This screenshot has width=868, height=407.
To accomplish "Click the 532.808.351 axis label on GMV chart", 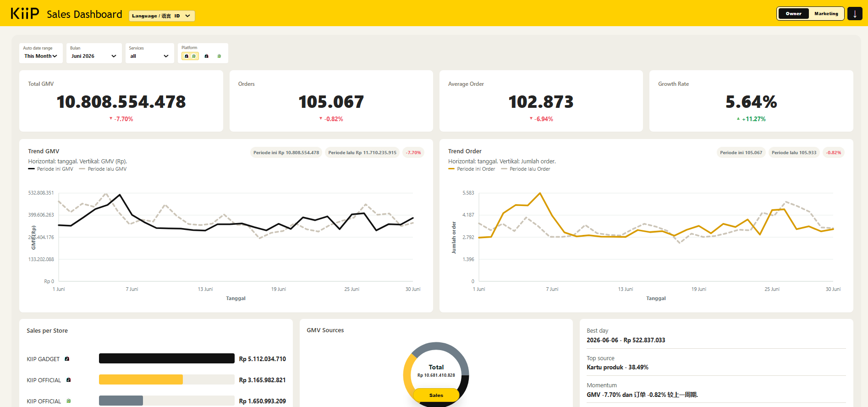I will point(41,193).
